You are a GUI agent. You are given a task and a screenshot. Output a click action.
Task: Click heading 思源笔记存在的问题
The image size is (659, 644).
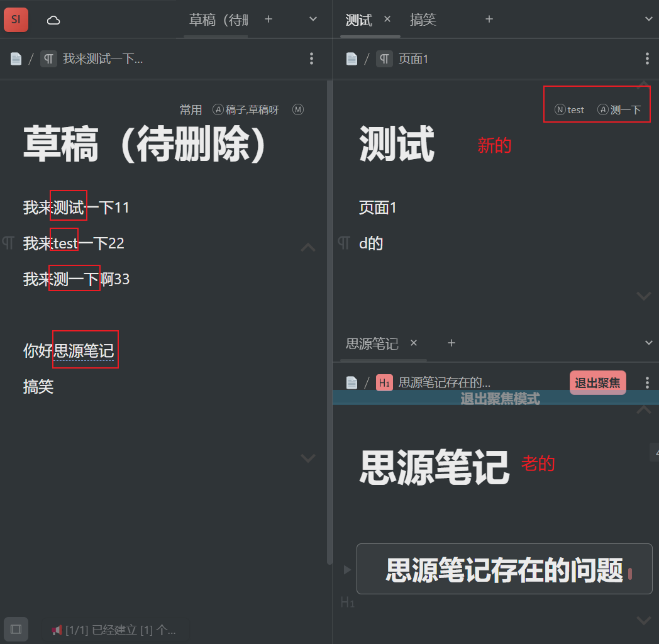(x=504, y=570)
